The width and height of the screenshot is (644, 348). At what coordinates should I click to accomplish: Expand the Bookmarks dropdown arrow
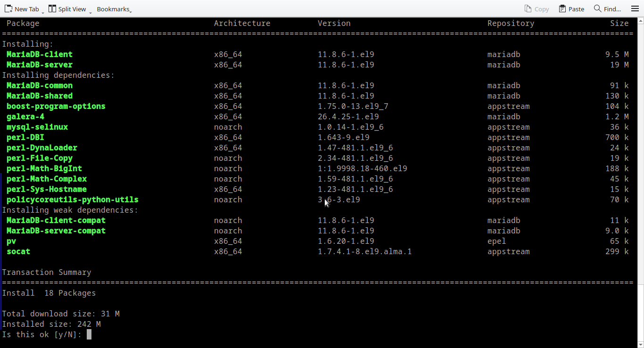[131, 11]
